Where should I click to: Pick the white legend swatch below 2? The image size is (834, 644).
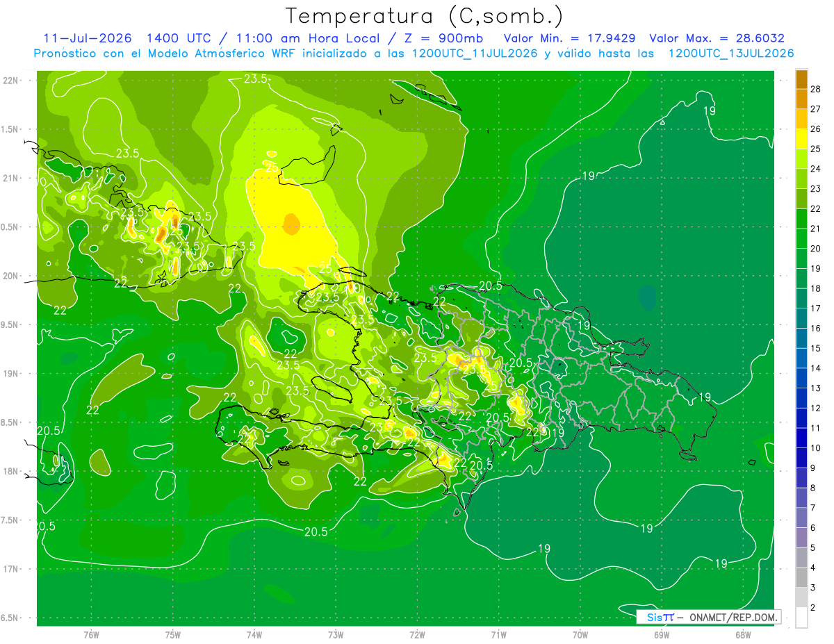point(801,618)
